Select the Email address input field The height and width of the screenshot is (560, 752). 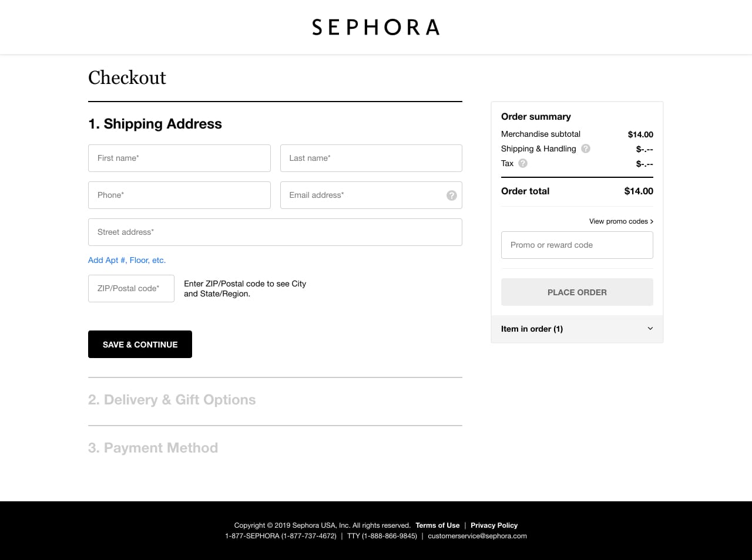[x=371, y=195]
